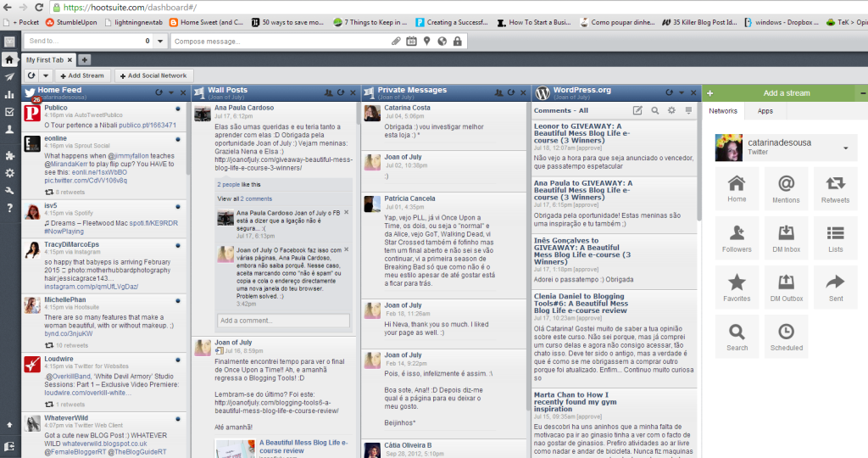Refresh the Wall Posts stream
The image size is (868, 458).
pyautogui.click(x=341, y=92)
